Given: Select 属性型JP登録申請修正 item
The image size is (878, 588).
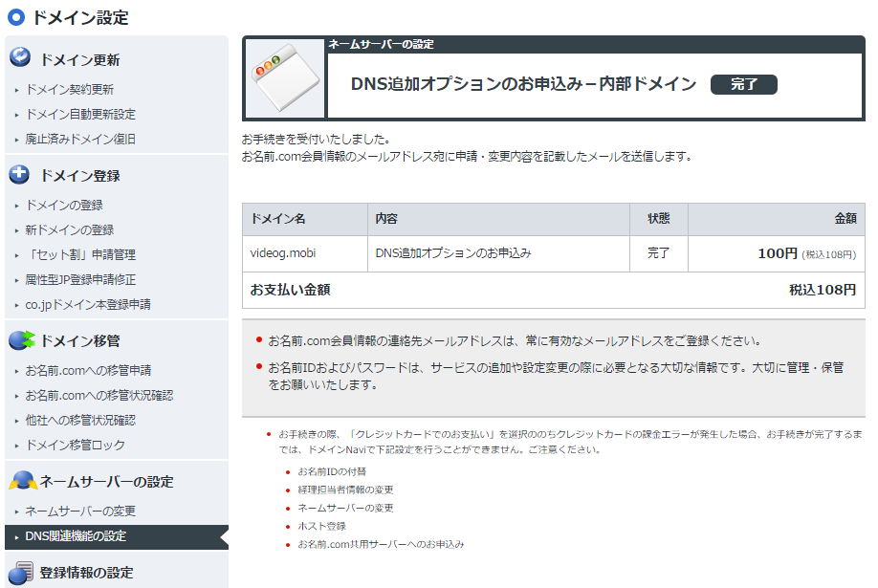Looking at the screenshot, I should [80, 280].
